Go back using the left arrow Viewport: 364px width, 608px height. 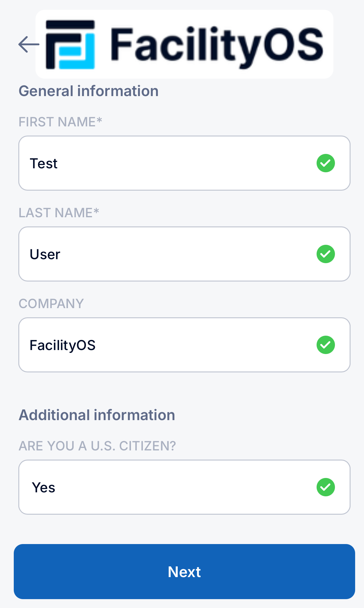[x=29, y=44]
